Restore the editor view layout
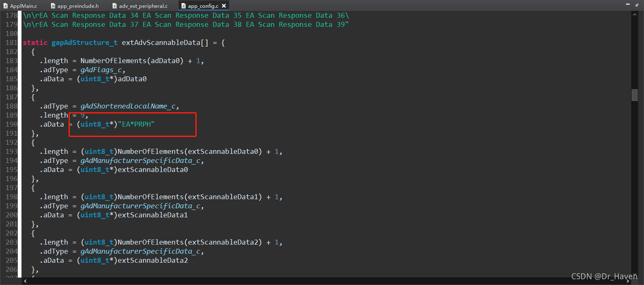The height and width of the screenshot is (285, 644). pyautogui.click(x=636, y=4)
